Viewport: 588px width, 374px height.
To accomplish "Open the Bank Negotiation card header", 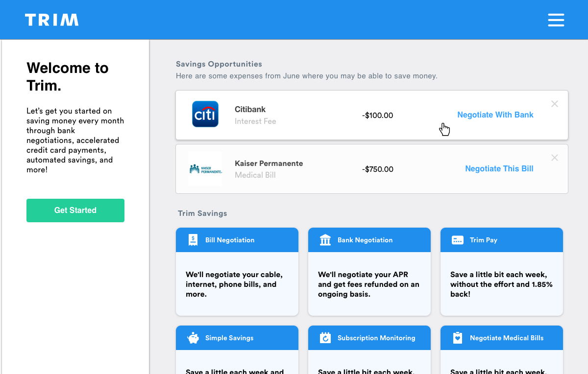I will 369,240.
